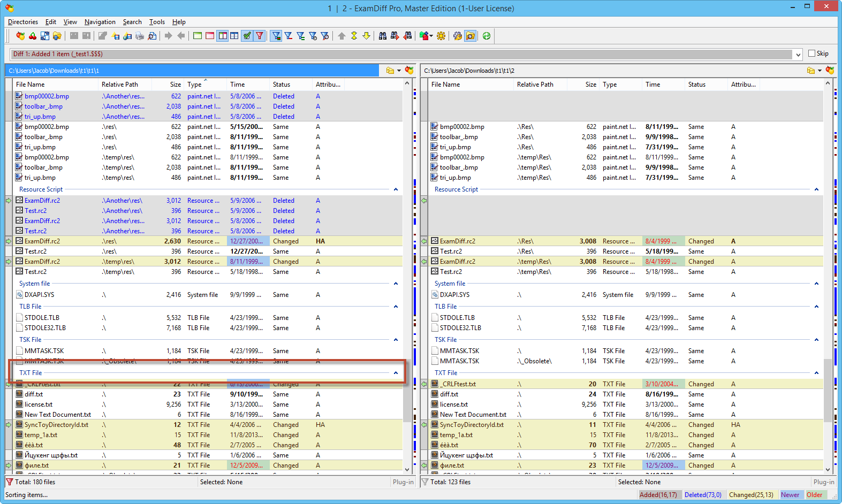Sort left pane by Type column header
This screenshot has height=504, width=842.
(x=206, y=85)
